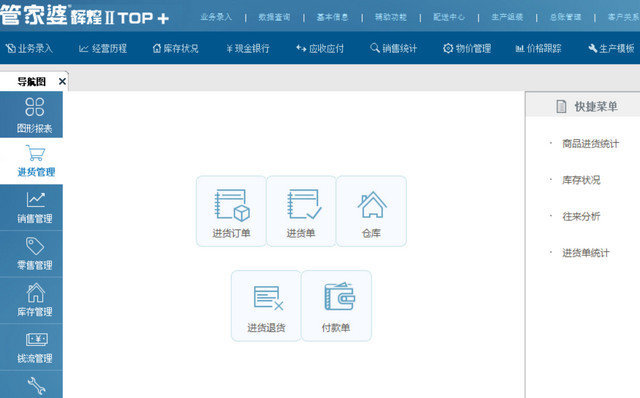This screenshot has width=640, height=398.
Task: Open the 进货单 notebook tile
Action: click(301, 211)
